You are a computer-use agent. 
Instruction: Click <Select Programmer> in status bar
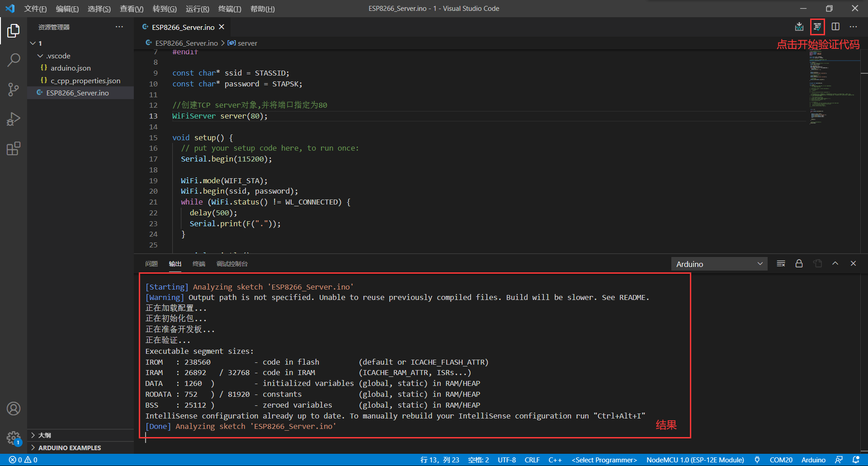tap(604, 460)
